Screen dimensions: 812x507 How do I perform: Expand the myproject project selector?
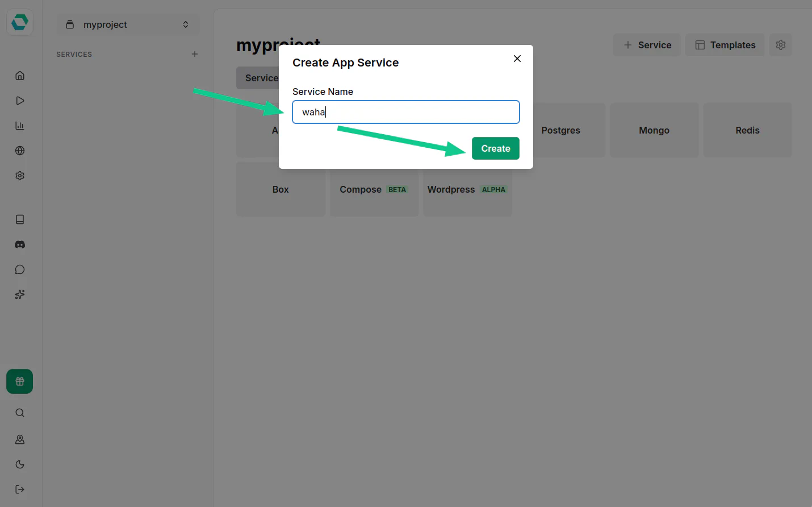128,24
